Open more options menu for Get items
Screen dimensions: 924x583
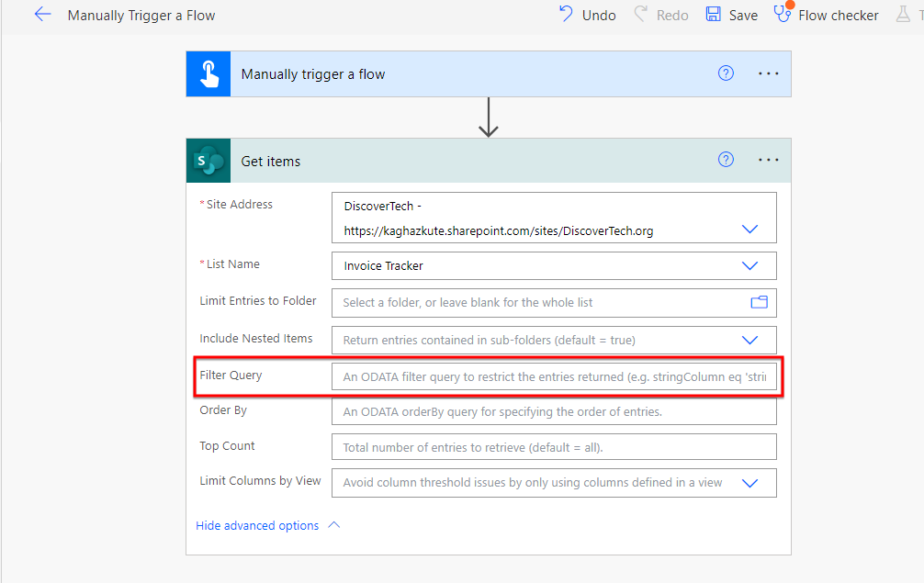click(x=769, y=160)
